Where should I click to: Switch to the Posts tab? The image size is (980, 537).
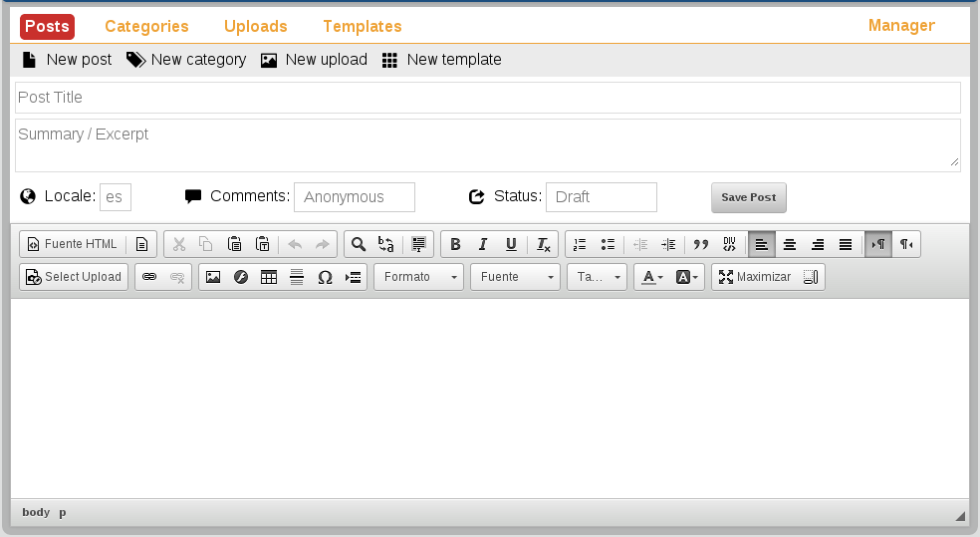coord(48,26)
